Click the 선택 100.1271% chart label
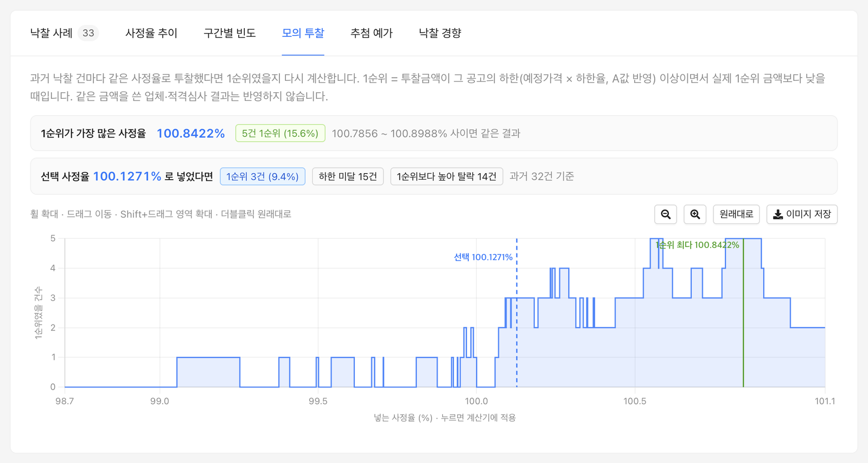868x463 pixels. (483, 257)
